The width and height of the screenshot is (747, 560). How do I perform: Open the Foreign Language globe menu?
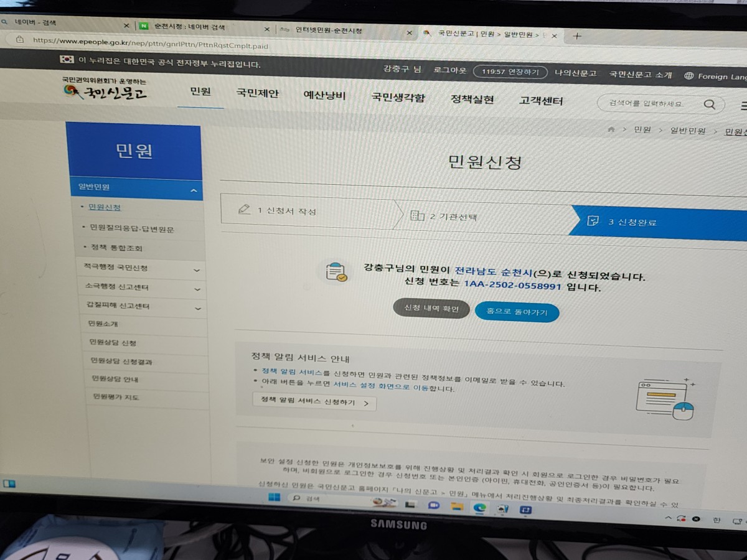click(715, 76)
